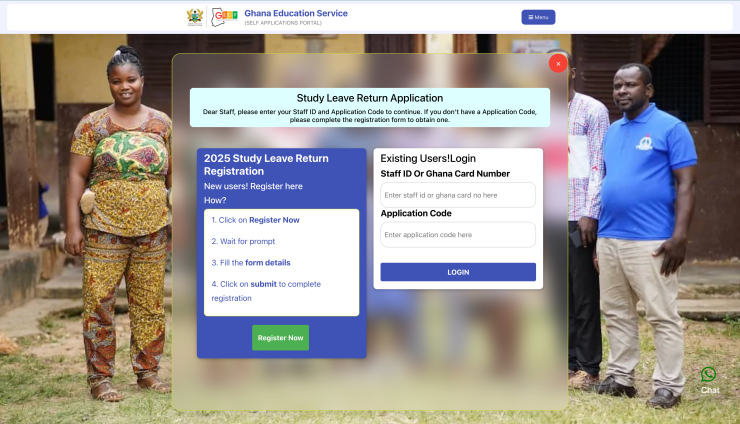The width and height of the screenshot is (740, 424).
Task: Click the GES map logo icon
Action: tap(224, 17)
